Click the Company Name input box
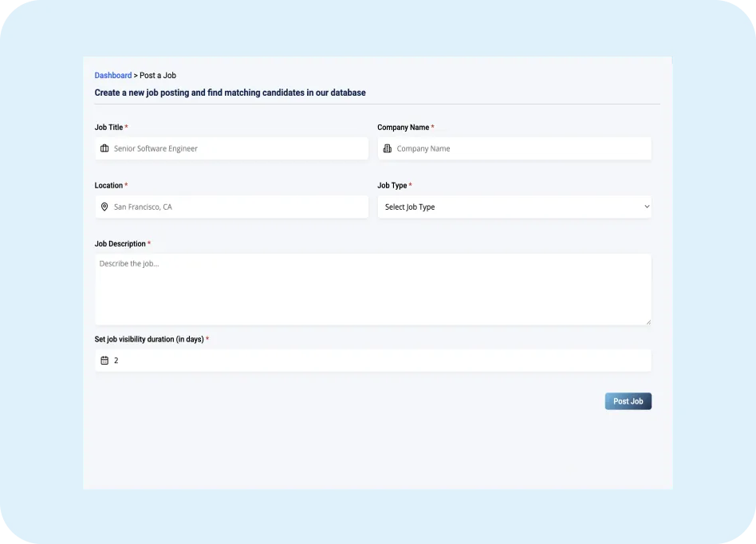 [514, 148]
